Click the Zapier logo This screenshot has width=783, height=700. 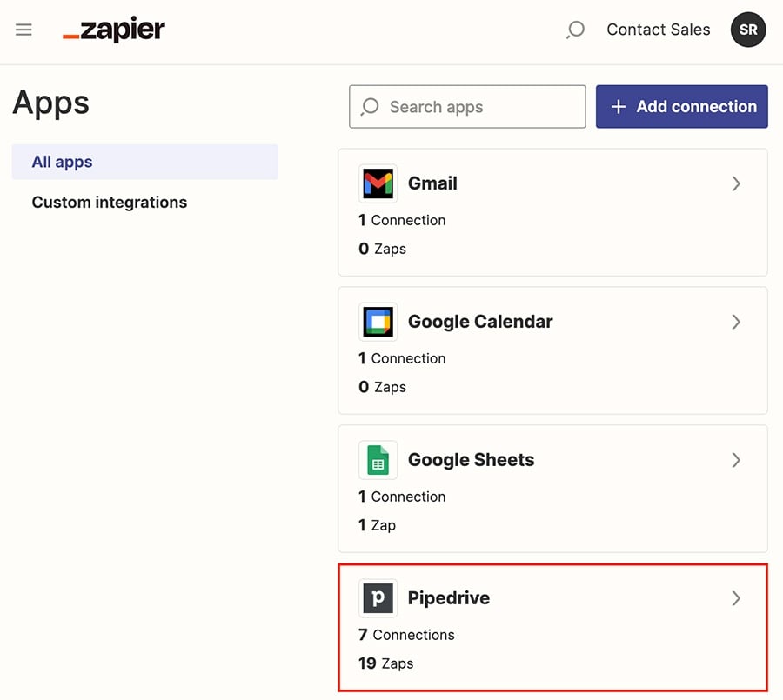tap(113, 29)
